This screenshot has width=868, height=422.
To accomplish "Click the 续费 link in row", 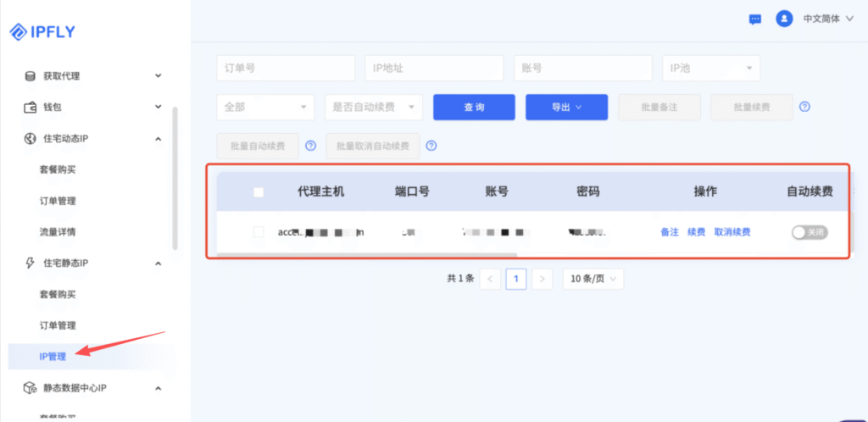I will 697,232.
